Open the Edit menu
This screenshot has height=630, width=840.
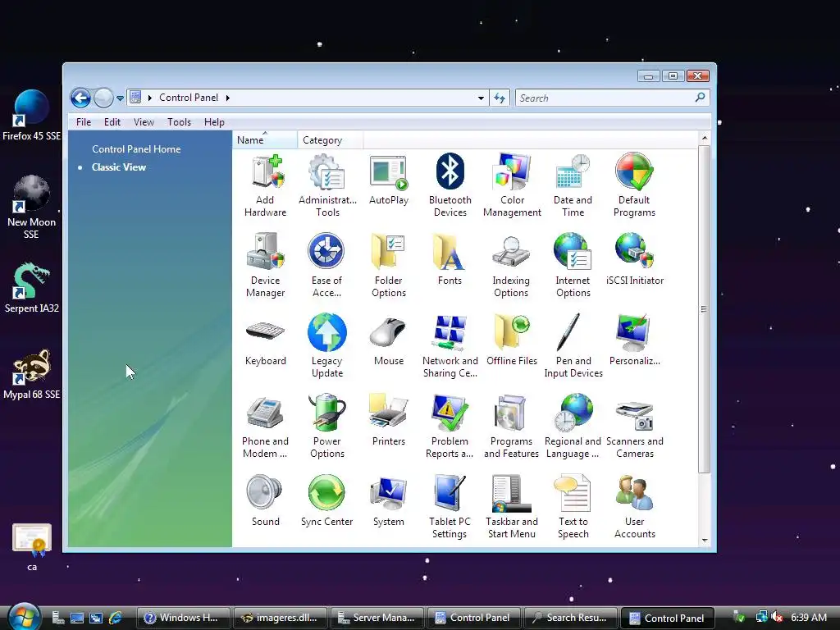[112, 122]
